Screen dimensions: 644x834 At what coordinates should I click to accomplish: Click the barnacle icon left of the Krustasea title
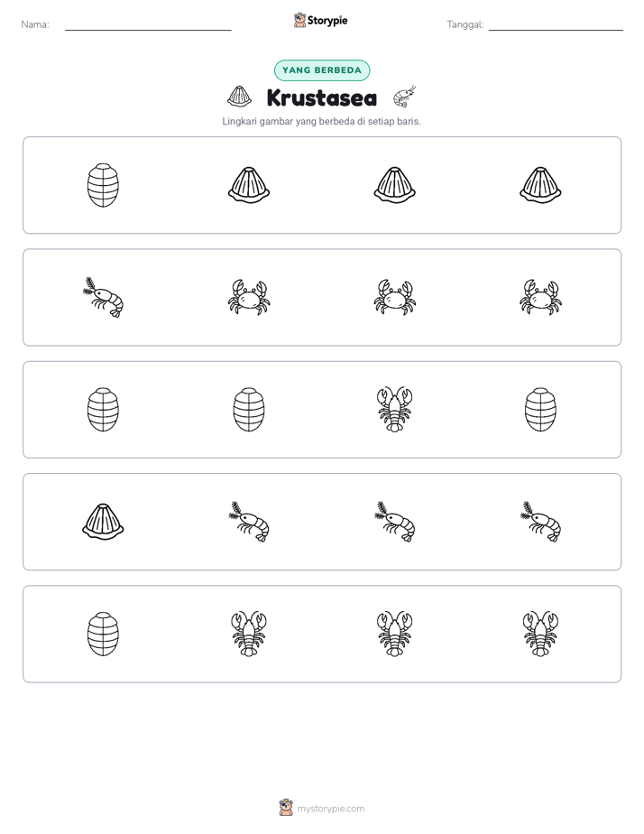239,97
